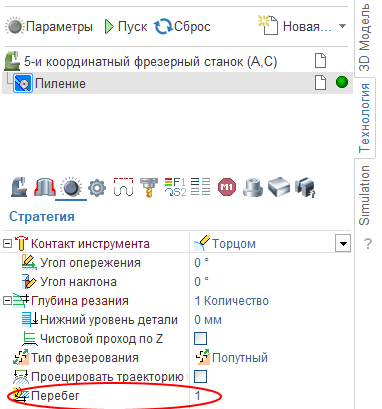Viewport: 382px width, 409px height.
Task: Click the Сброс reset button
Action: (x=182, y=26)
